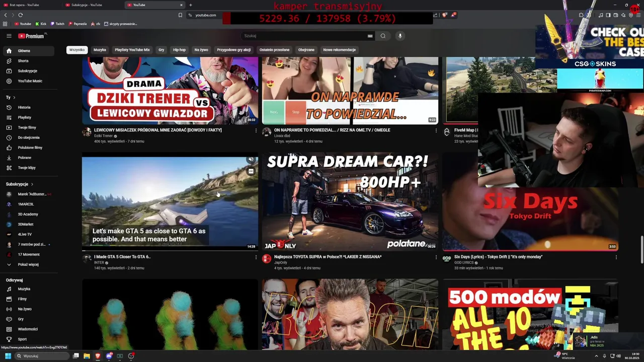Open the Windows Start menu

point(8,356)
